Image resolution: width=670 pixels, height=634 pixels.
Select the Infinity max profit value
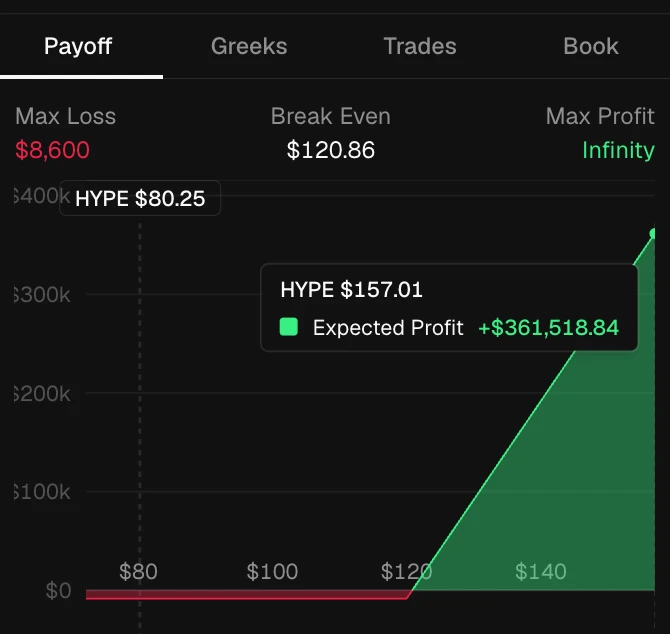[618, 150]
